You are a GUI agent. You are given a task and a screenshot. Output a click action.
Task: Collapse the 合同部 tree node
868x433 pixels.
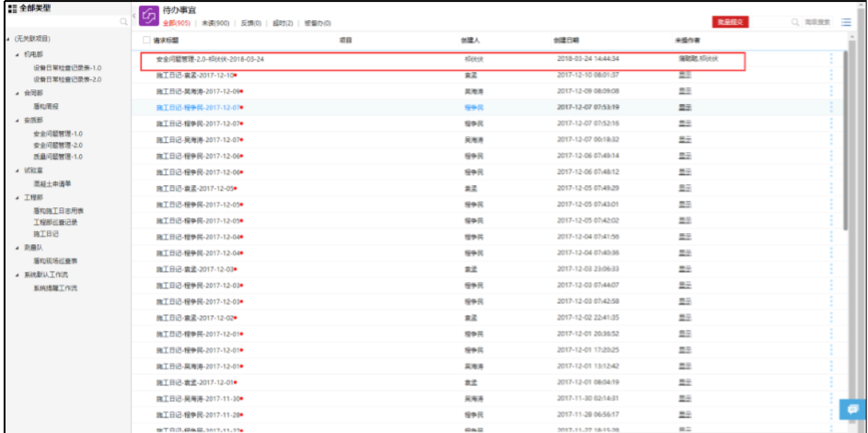[x=17, y=93]
